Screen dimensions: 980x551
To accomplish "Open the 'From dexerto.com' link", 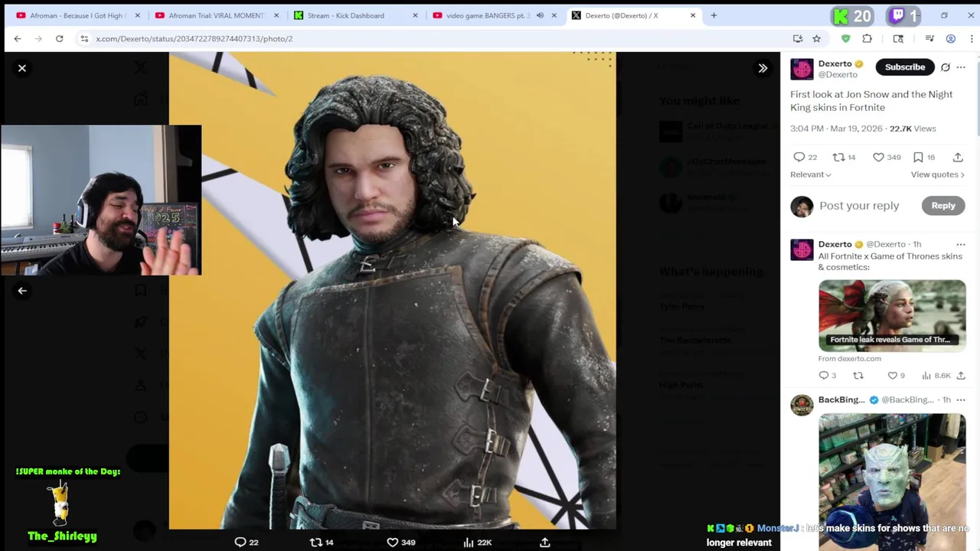I will (x=850, y=358).
